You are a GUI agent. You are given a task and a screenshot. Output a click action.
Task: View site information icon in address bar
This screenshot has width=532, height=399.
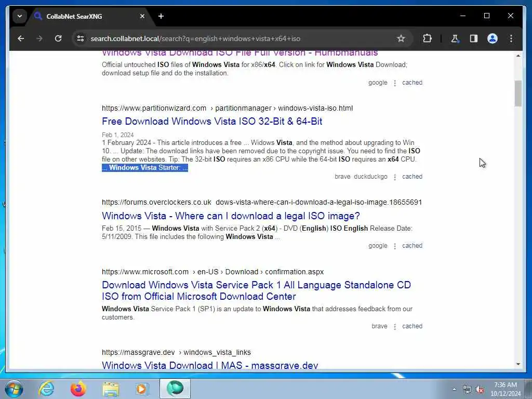[81, 38]
